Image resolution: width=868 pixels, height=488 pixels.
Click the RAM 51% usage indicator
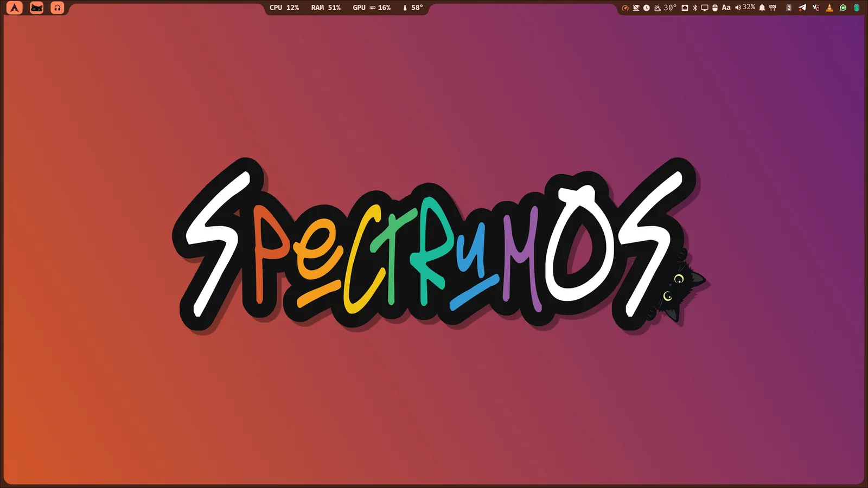326,8
